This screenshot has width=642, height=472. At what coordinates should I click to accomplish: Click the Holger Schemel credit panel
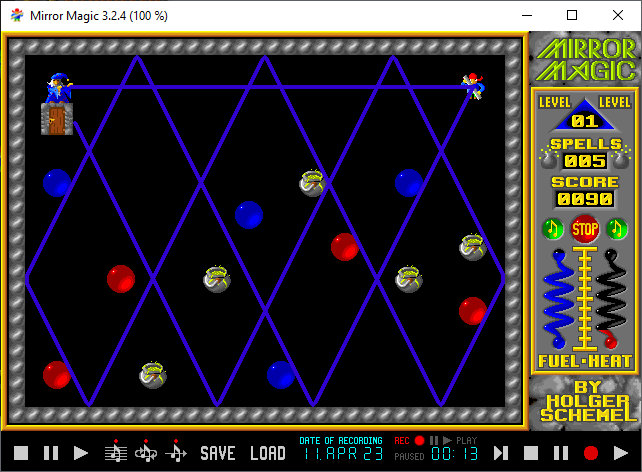coord(585,403)
